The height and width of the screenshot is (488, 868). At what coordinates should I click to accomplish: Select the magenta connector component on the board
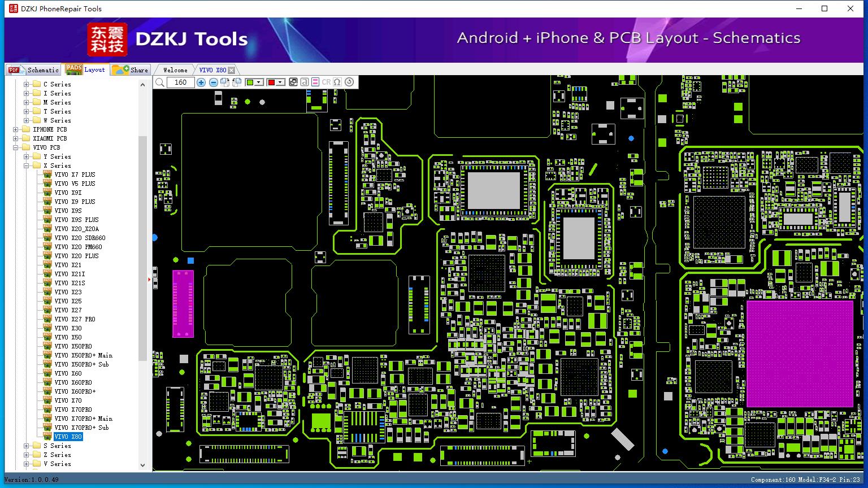coord(183,304)
